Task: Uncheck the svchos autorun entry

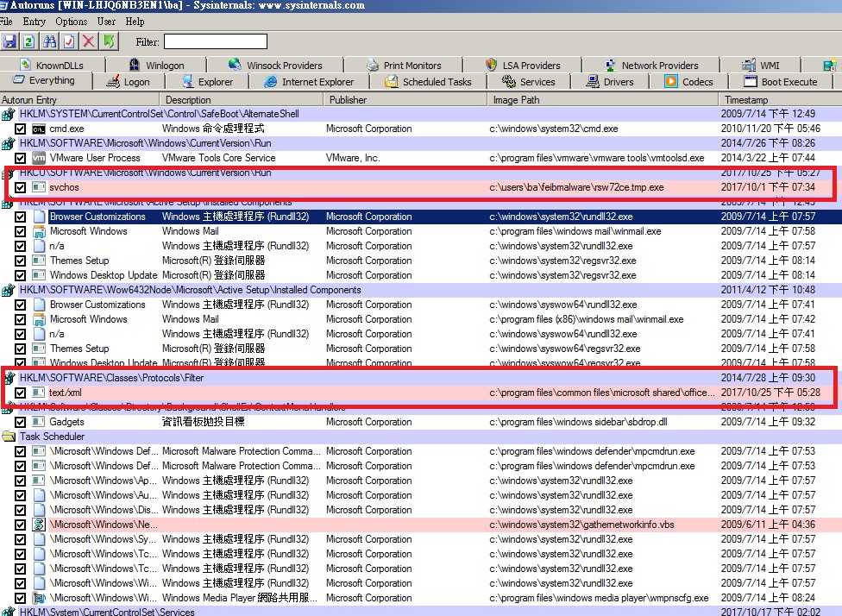Action: [x=21, y=187]
